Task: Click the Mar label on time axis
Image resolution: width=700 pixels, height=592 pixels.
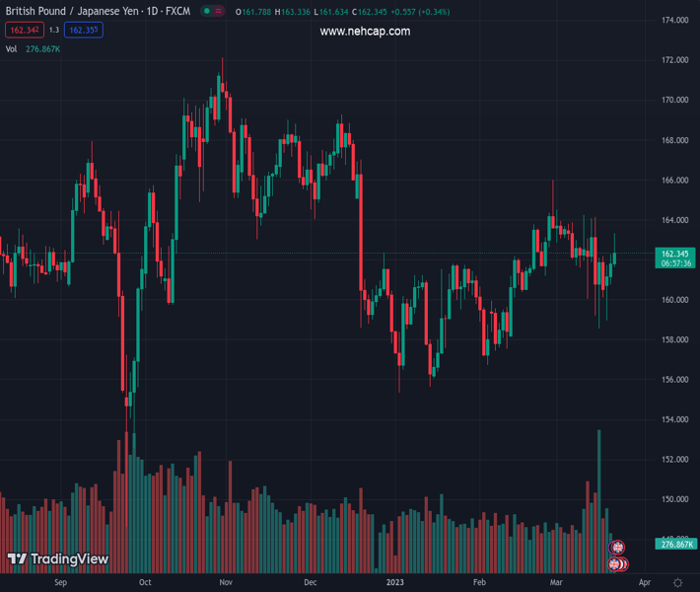Action: click(555, 583)
